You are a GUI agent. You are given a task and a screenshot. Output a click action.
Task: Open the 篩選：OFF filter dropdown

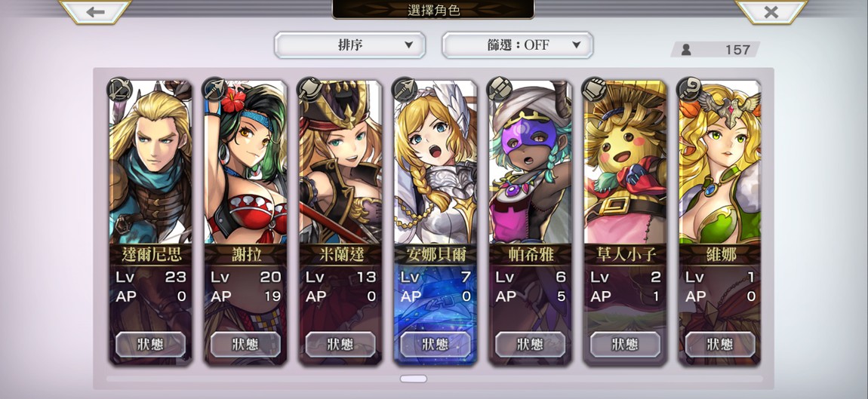pos(517,45)
